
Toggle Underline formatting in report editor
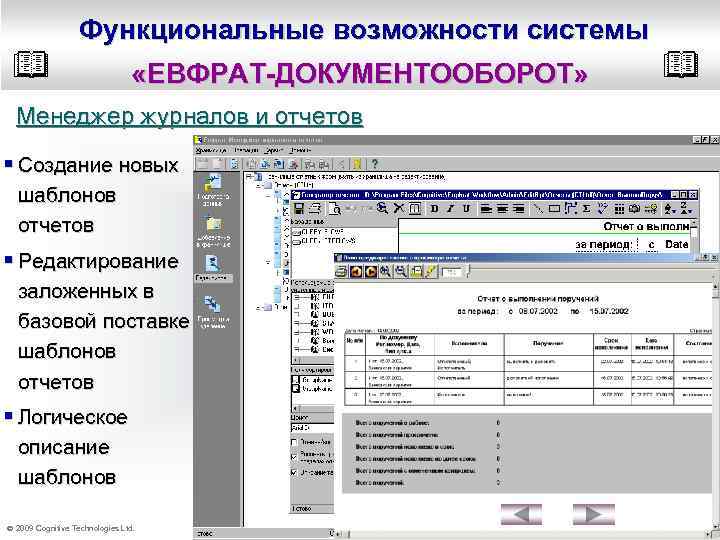click(x=467, y=209)
